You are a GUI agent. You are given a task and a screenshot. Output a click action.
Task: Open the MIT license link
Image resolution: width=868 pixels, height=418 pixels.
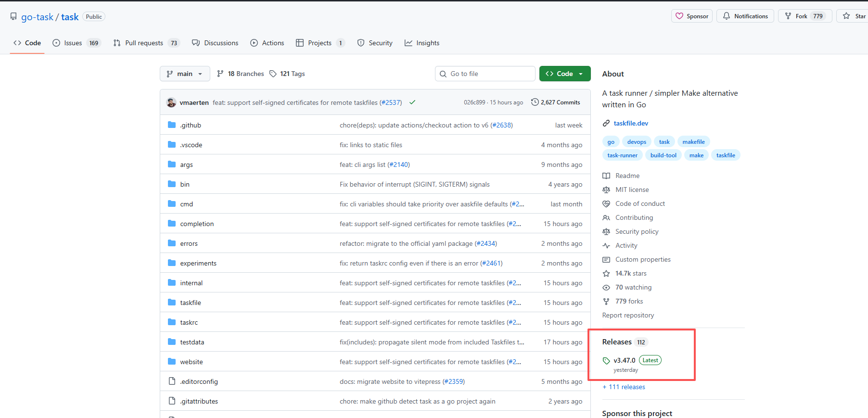(632, 190)
